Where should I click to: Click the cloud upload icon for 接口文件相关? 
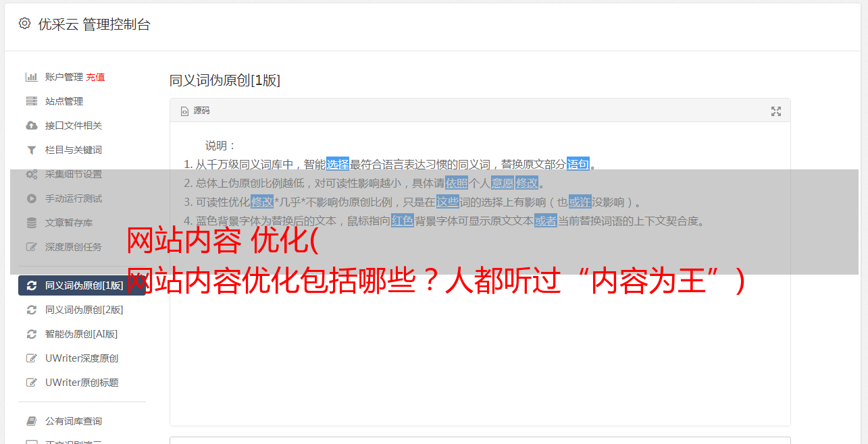pyautogui.click(x=31, y=126)
